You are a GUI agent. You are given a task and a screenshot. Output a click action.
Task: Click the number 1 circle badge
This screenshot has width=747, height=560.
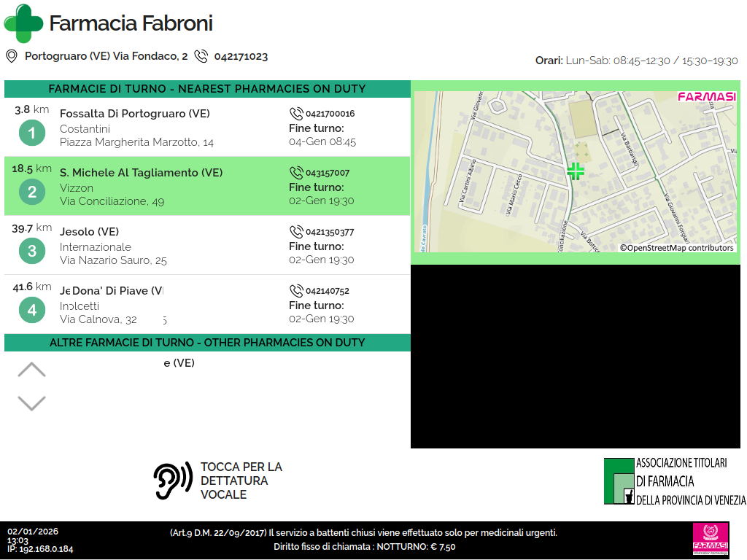tap(31, 133)
